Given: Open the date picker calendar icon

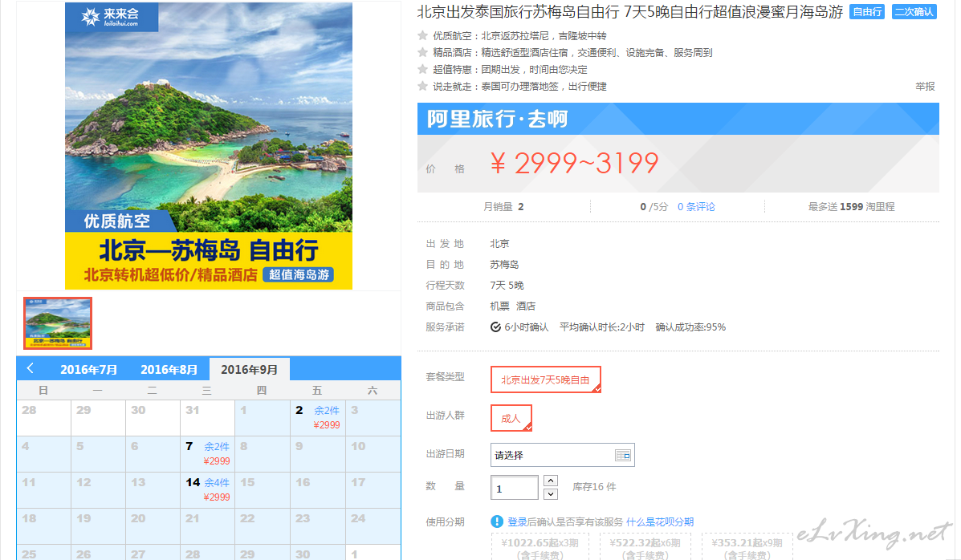Looking at the screenshot, I should 623,455.
